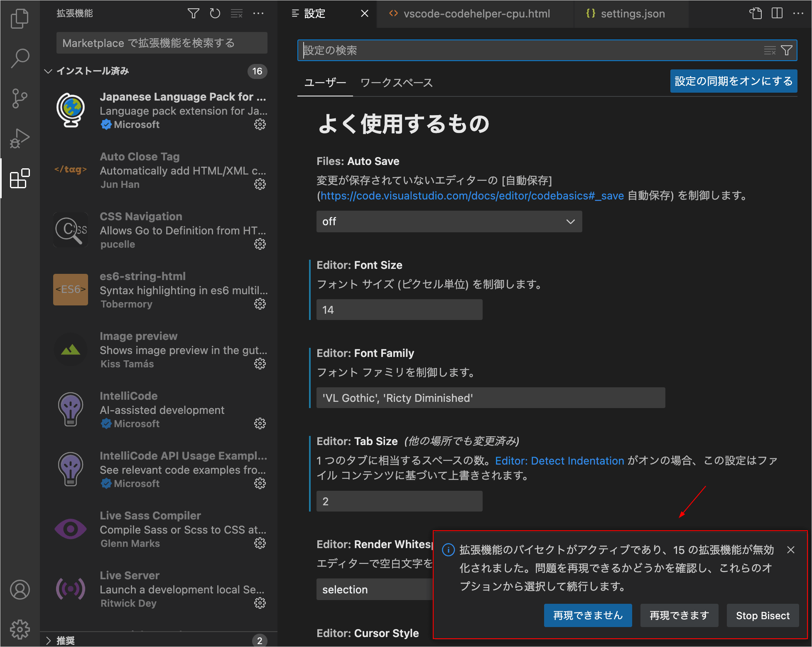Select the Extensions view icon
Viewport: 812px width, 647px height.
click(20, 178)
